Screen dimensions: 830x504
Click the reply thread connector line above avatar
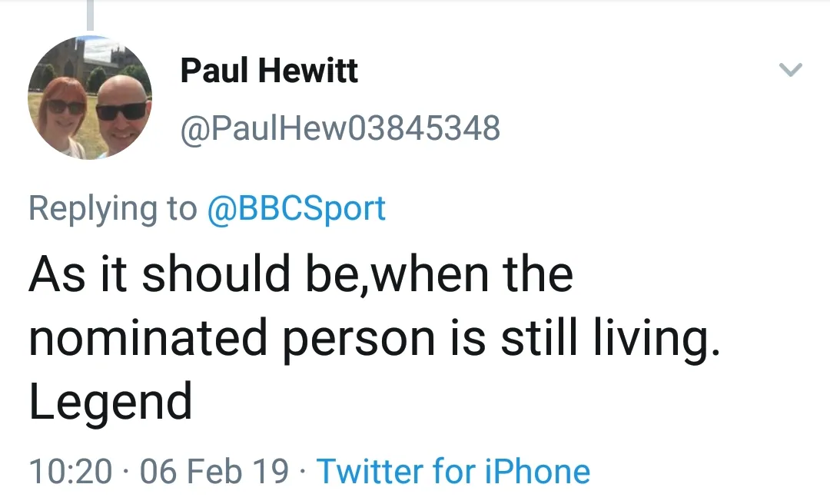coord(90,15)
